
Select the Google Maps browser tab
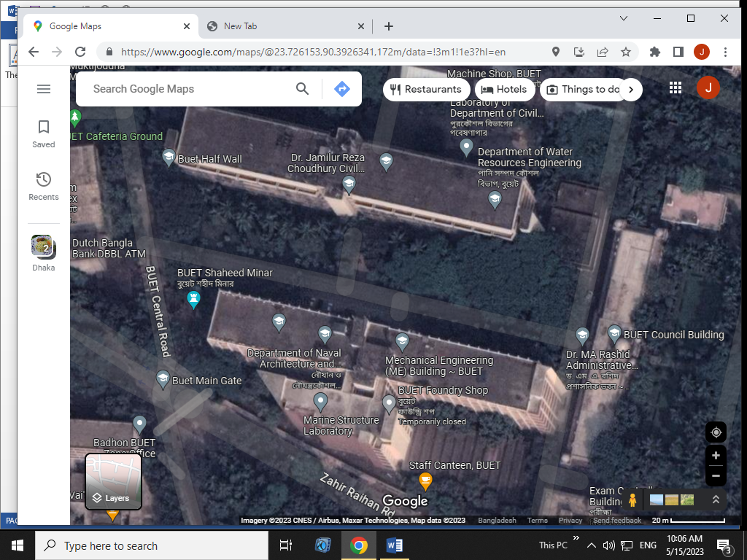pyautogui.click(x=109, y=26)
